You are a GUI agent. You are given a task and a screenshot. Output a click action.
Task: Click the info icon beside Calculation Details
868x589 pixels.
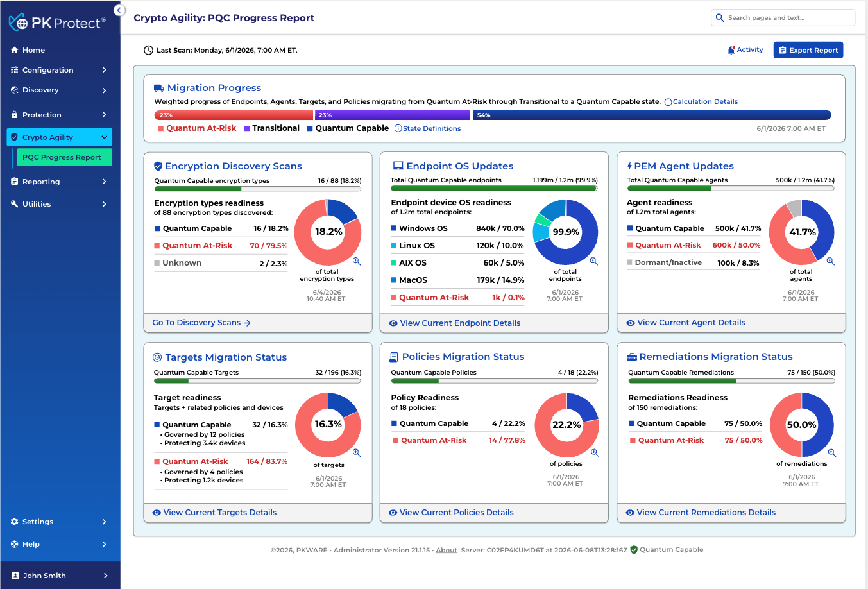(668, 102)
